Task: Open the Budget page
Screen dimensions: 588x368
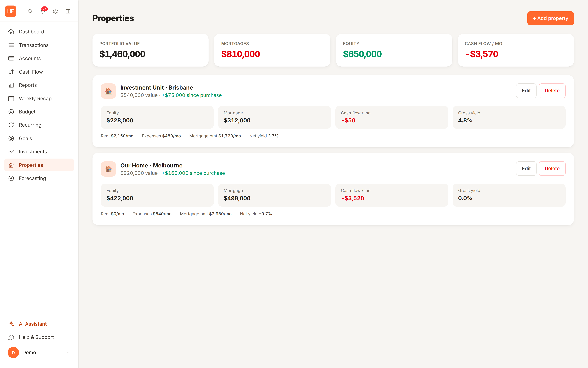Action: 39,112
